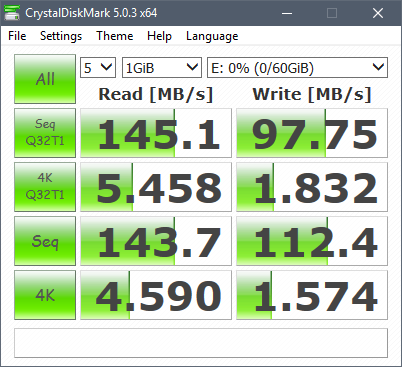Open the File menu

(17, 36)
